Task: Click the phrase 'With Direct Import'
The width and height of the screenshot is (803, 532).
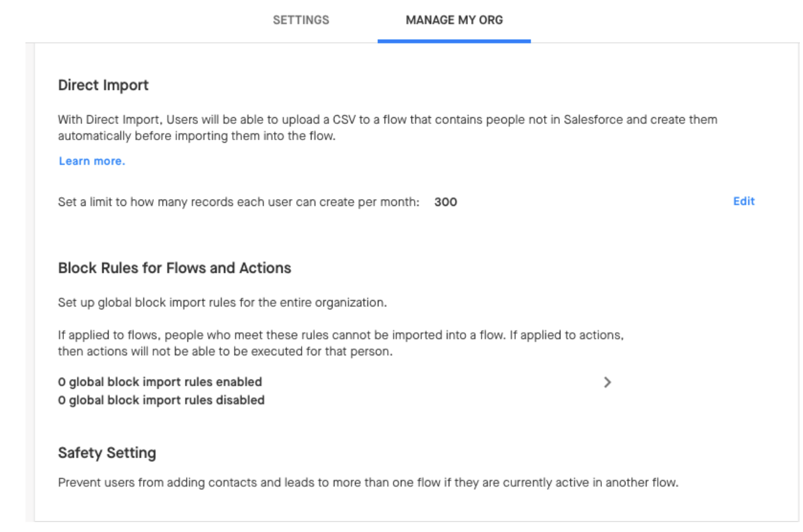Action: tap(110, 120)
